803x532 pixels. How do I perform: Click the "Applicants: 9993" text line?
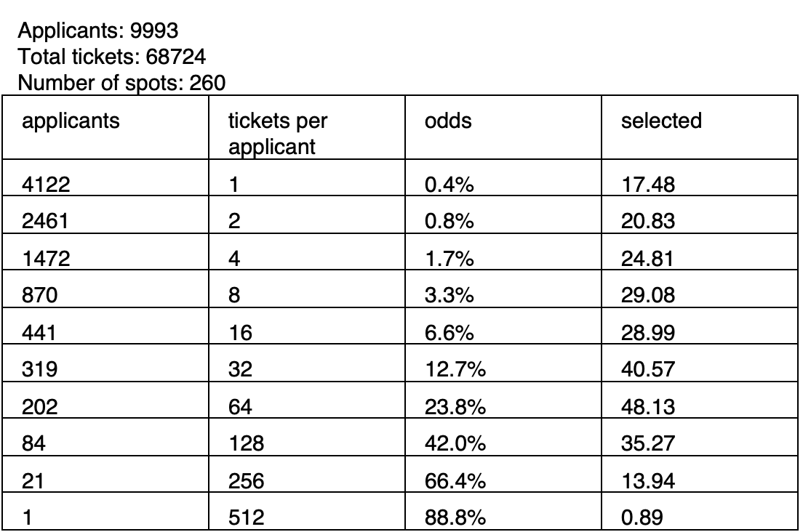98,31
